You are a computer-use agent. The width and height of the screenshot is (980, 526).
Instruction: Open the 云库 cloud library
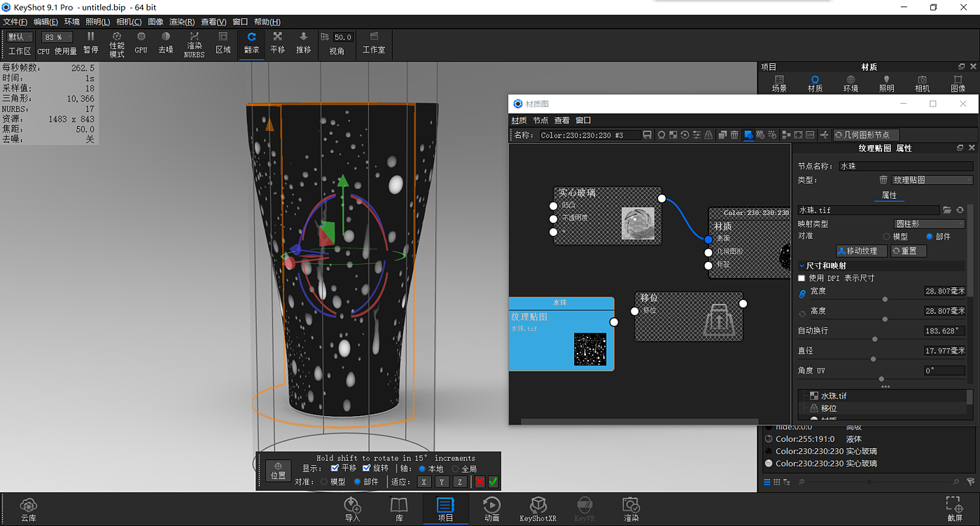pos(29,508)
